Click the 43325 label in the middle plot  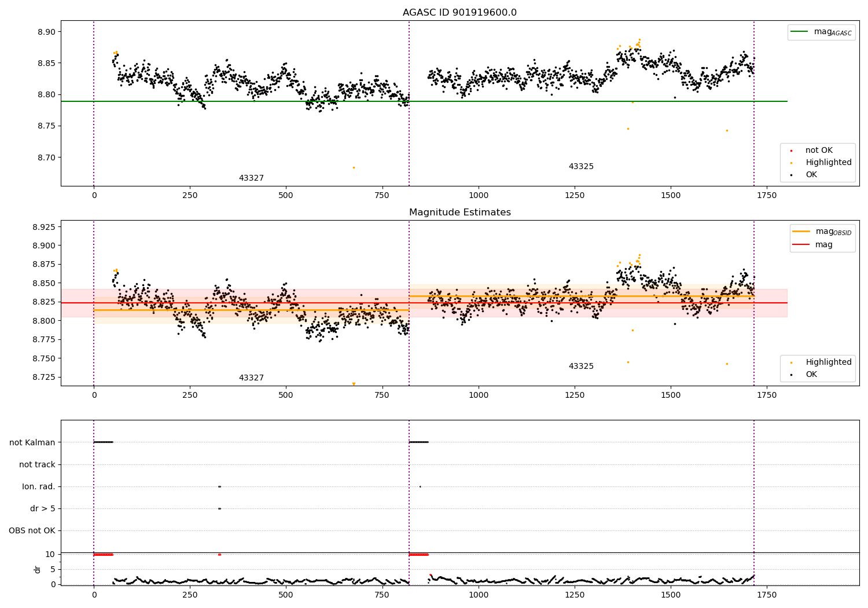point(581,367)
